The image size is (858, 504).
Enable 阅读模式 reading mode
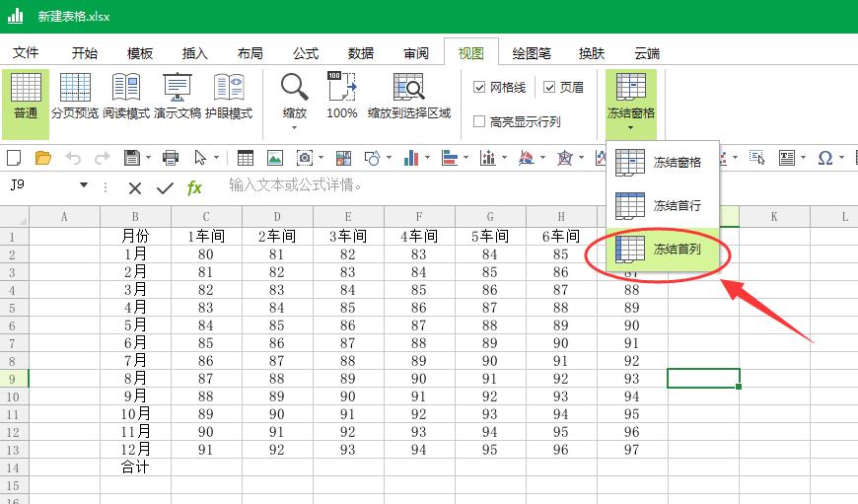(126, 98)
